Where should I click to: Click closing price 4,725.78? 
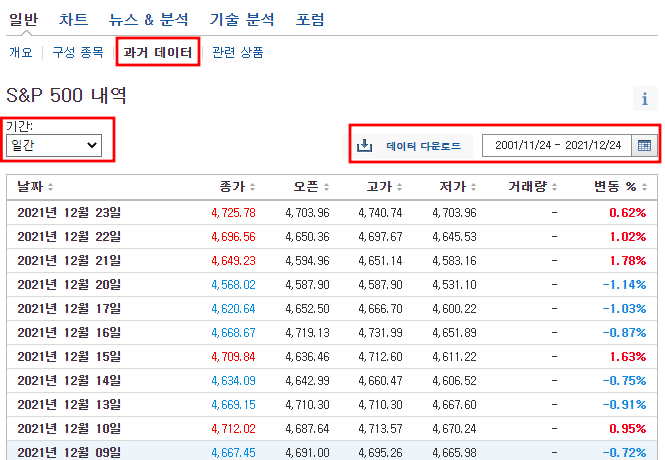[233, 212]
